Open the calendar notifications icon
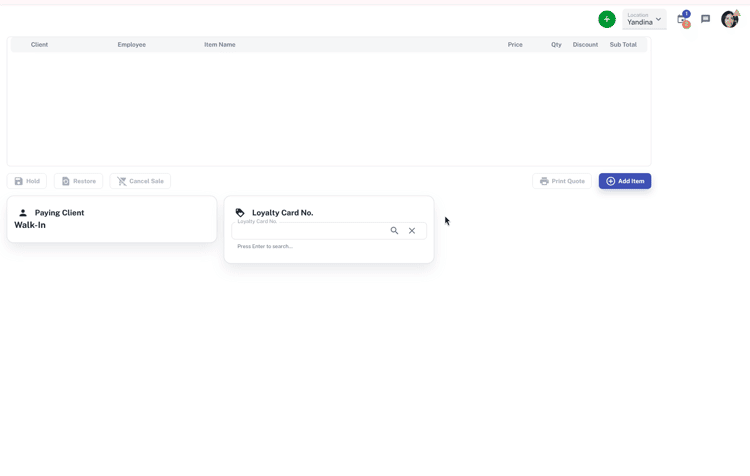The width and height of the screenshot is (750, 476). (x=683, y=19)
